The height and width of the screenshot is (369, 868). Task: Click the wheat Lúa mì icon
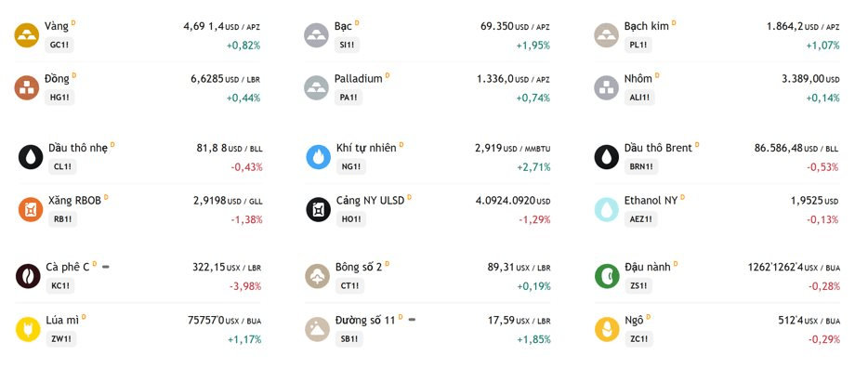28,329
